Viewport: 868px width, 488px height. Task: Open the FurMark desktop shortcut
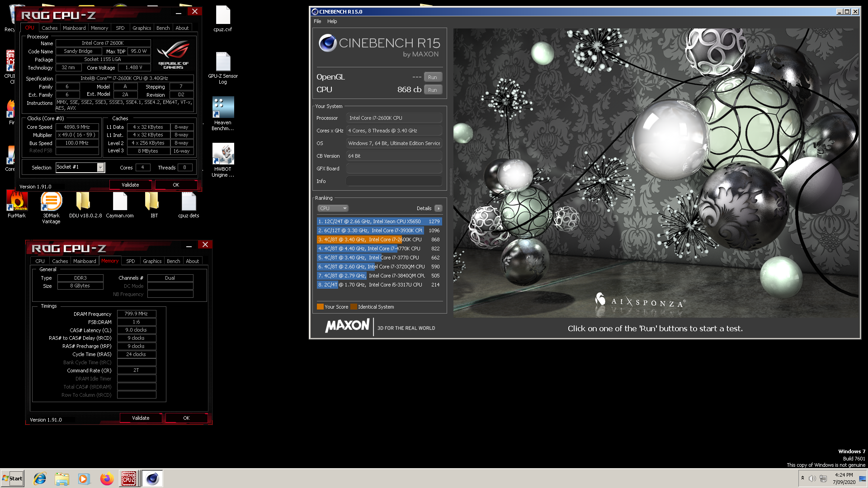pyautogui.click(x=17, y=204)
